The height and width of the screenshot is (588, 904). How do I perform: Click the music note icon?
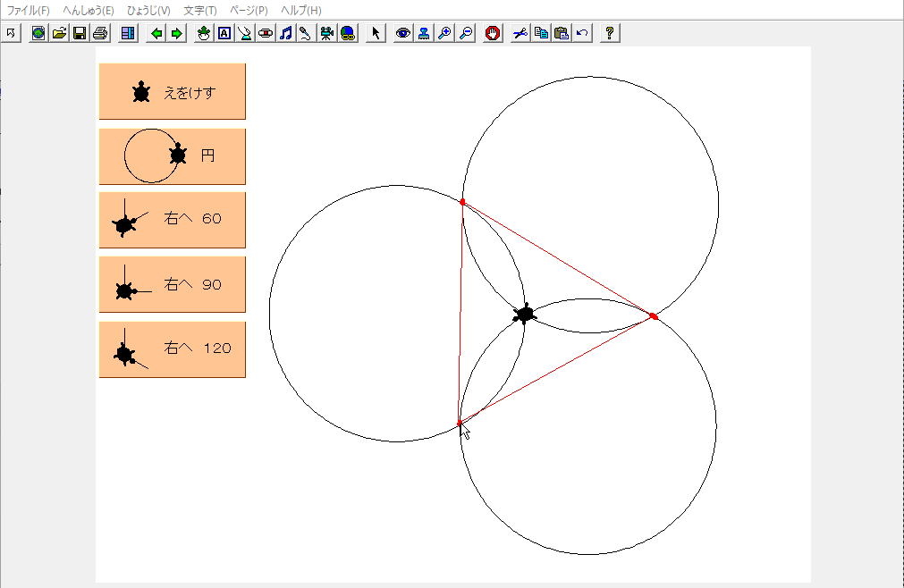[x=285, y=33]
